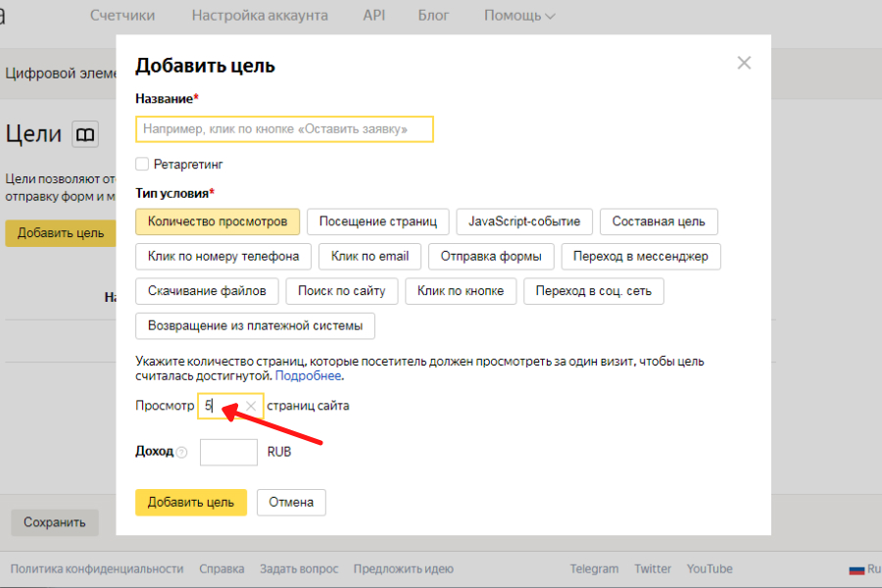Screen dimensions: 882x588
Task: Select Посещение страниц condition type
Action: click(x=378, y=221)
